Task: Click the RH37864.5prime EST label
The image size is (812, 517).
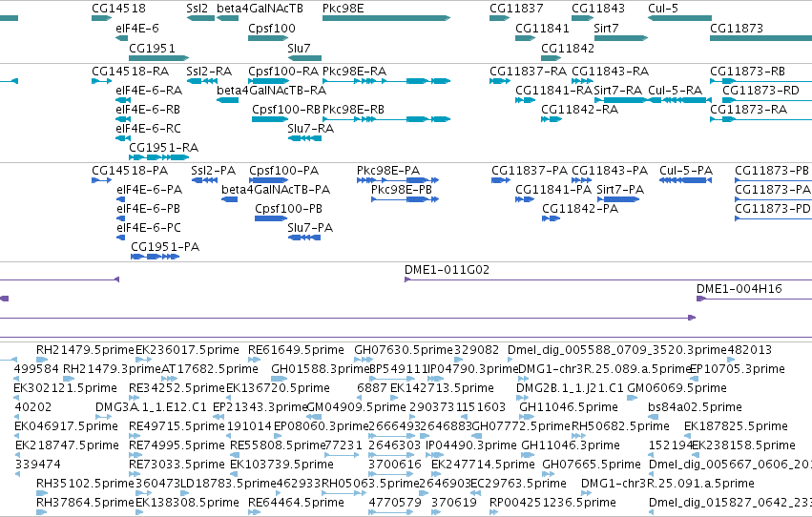Action: pyautogui.click(x=85, y=503)
